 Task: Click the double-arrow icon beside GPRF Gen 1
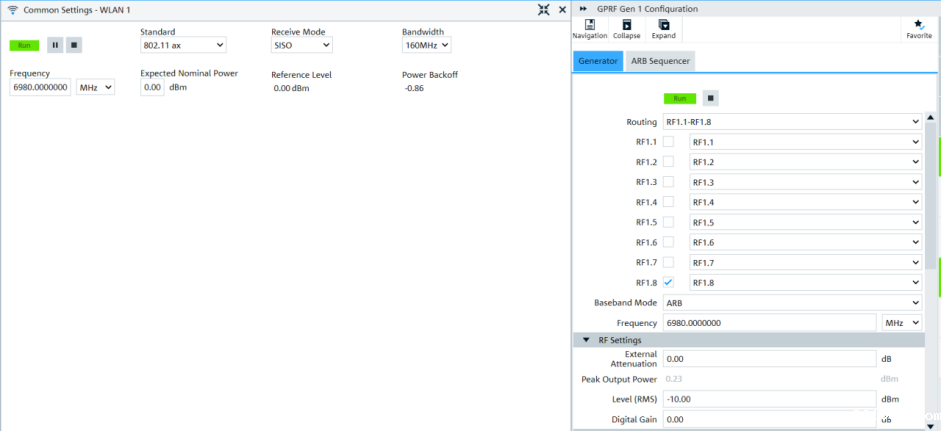click(583, 9)
